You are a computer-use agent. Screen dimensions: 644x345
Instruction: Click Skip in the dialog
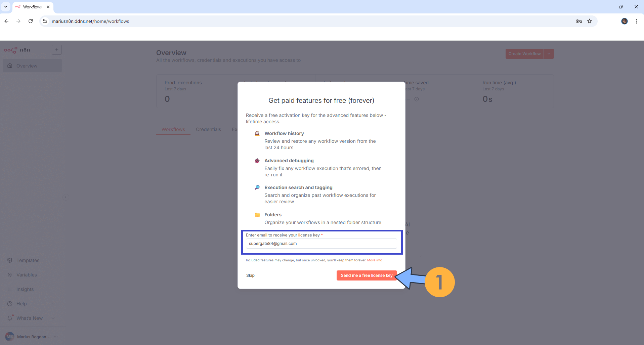250,275
